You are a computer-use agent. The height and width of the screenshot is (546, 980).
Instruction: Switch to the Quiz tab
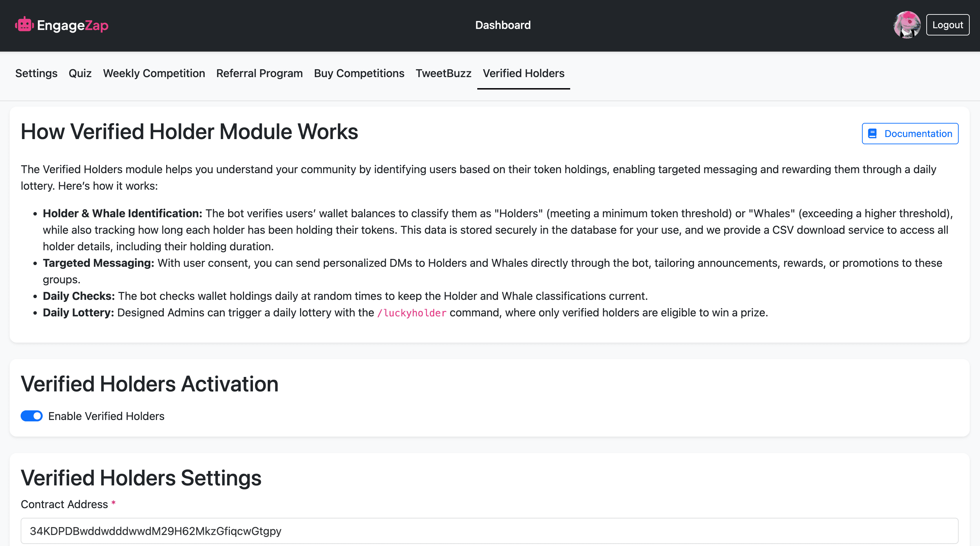[80, 73]
